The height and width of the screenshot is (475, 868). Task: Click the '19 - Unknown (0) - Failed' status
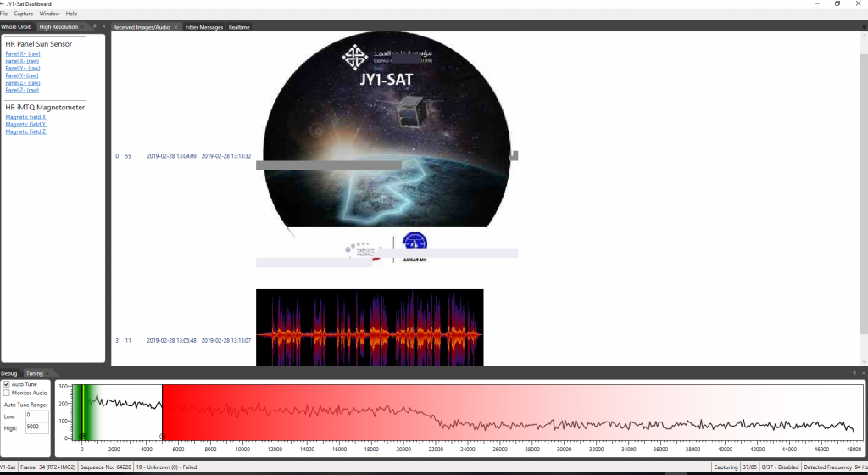pos(166,467)
